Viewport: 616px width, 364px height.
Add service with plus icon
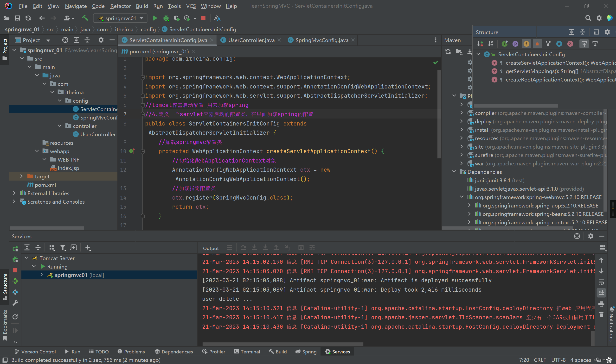coord(88,248)
